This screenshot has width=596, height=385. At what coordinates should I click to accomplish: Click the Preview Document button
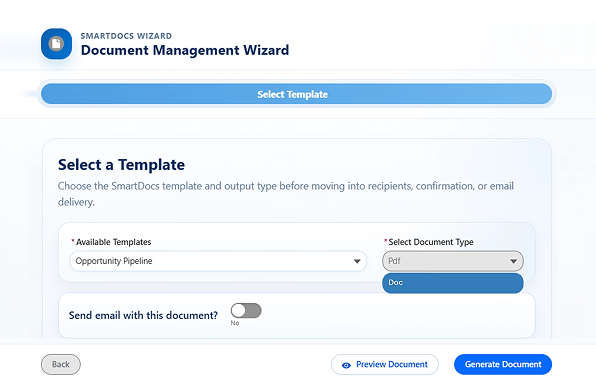(x=385, y=364)
